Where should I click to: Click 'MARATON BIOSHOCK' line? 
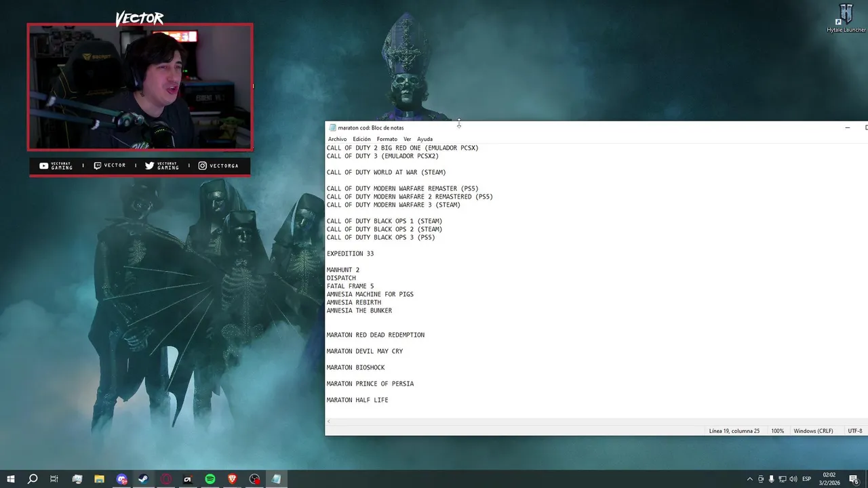(x=355, y=367)
